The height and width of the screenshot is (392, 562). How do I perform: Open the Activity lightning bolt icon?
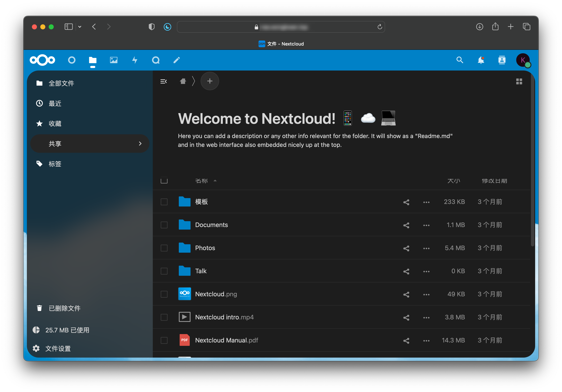135,60
